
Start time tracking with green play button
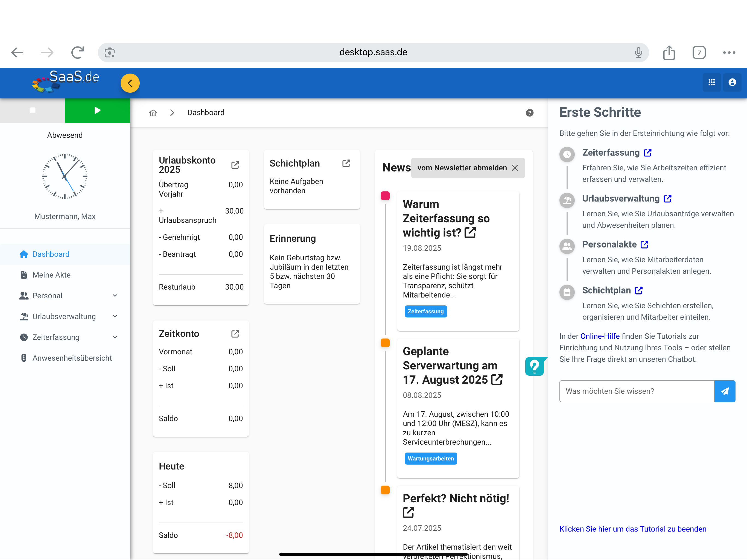[x=97, y=110]
